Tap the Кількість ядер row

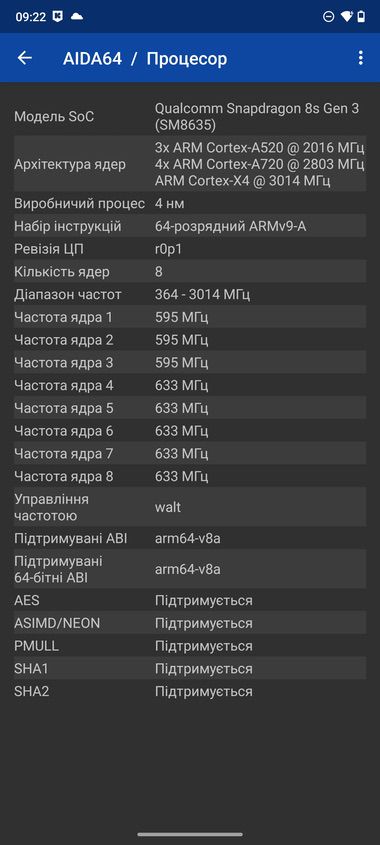pos(190,272)
